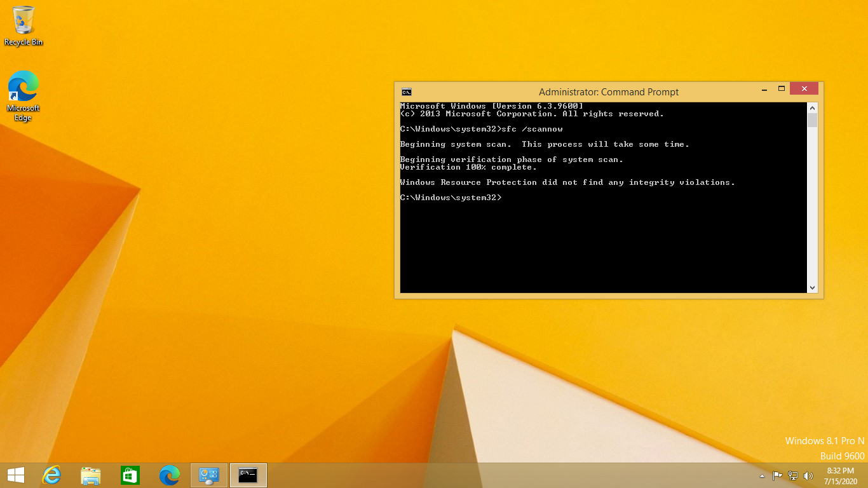This screenshot has height=488, width=868.
Task: Maximize the Command Prompt window
Action: click(782, 89)
